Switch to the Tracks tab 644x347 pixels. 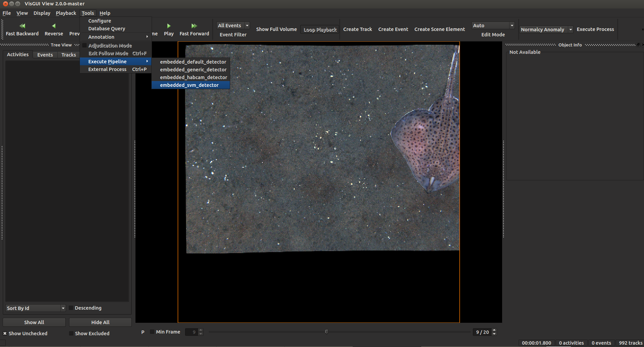point(69,55)
